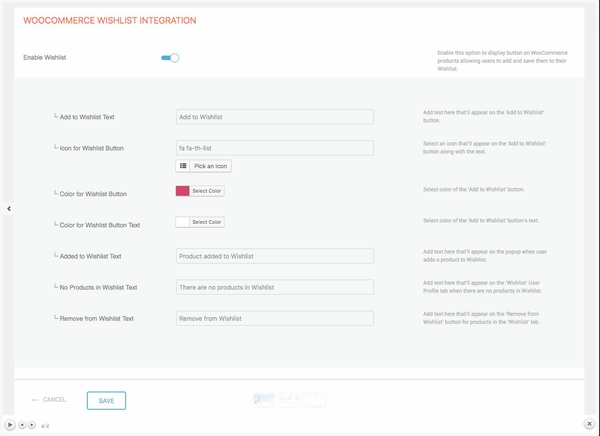The height and width of the screenshot is (436, 600).
Task: Click the Cancel link
Action: coord(49,400)
